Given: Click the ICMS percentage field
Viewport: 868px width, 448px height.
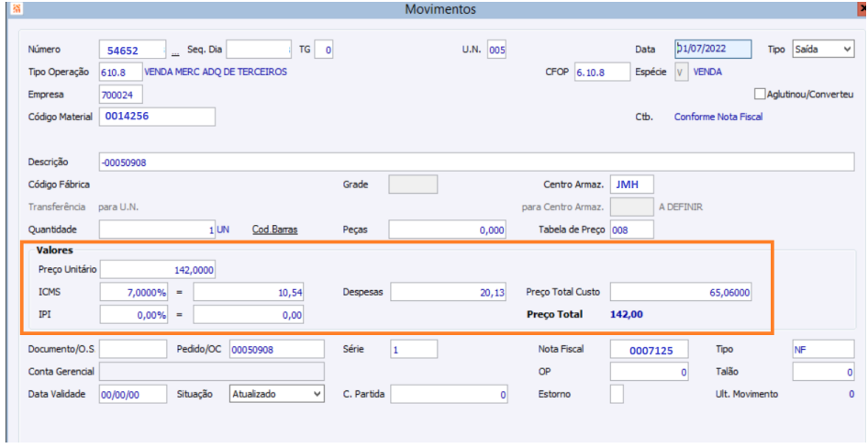Looking at the screenshot, I should click(135, 292).
